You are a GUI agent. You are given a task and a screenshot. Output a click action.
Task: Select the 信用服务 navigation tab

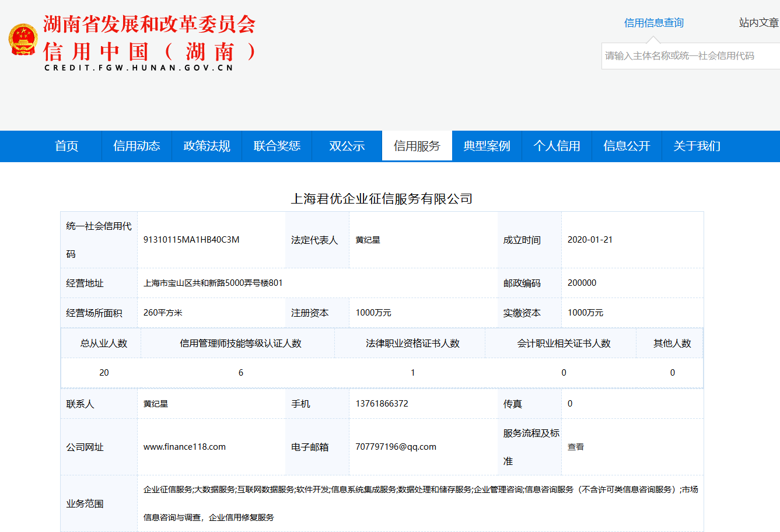417,146
